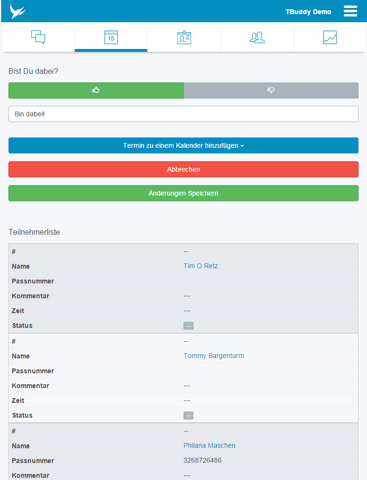Open Tim O Retz profile link
The height and width of the screenshot is (480, 367).
tap(201, 266)
